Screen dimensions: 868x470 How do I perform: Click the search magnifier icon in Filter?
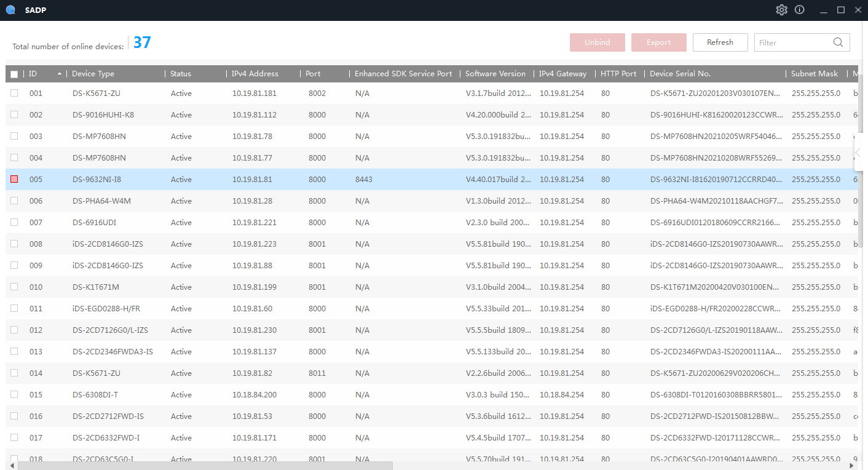click(x=838, y=42)
